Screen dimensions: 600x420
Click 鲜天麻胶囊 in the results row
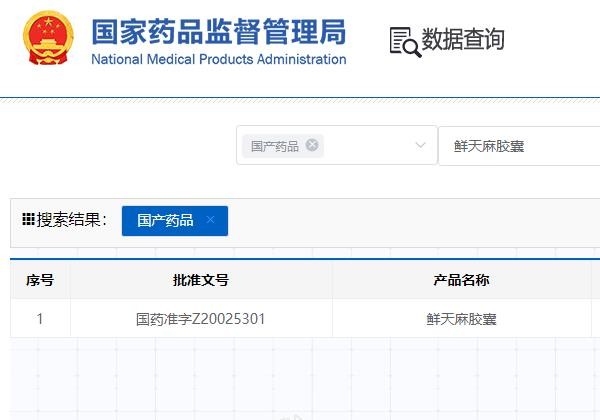pyautogui.click(x=461, y=319)
